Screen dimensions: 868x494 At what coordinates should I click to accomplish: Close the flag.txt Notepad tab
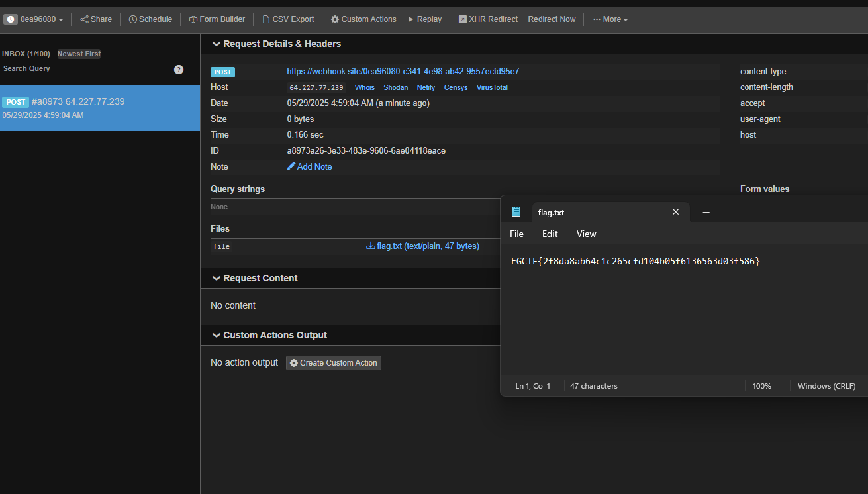pos(675,212)
